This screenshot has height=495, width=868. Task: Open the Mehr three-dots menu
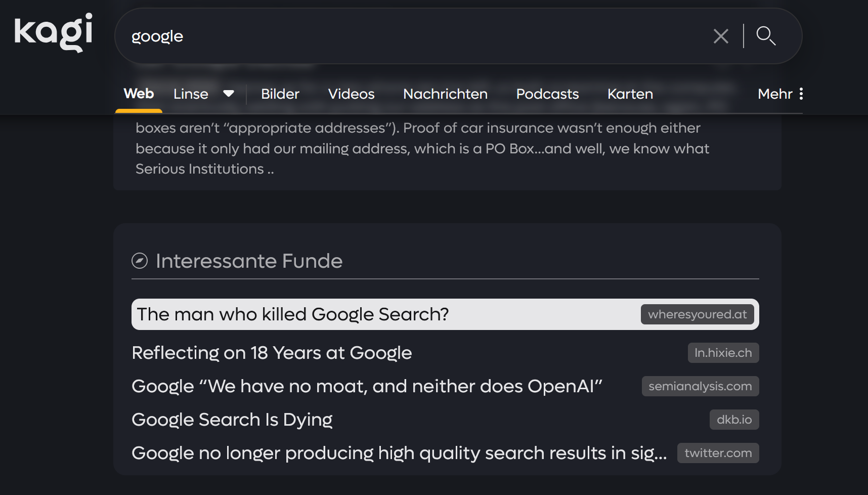tap(780, 94)
